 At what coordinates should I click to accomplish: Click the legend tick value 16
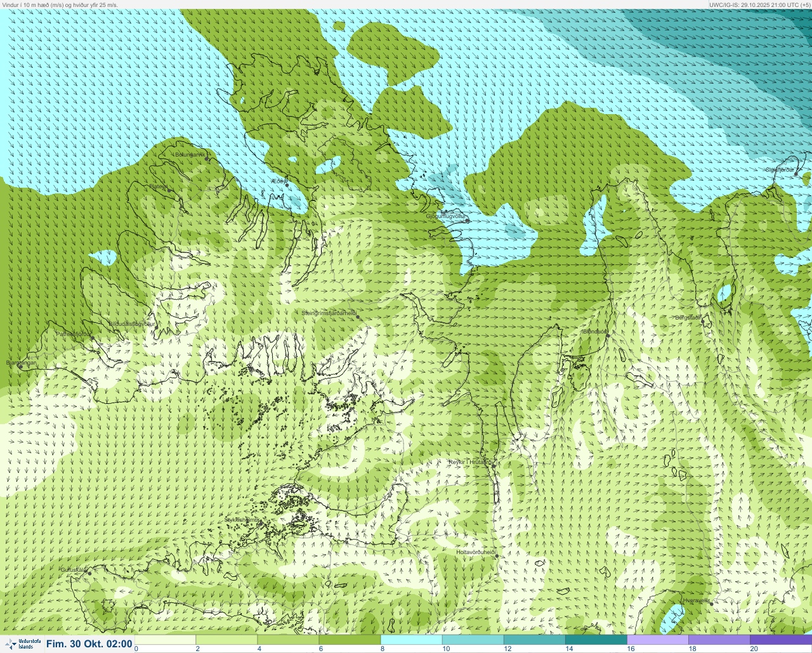click(630, 649)
